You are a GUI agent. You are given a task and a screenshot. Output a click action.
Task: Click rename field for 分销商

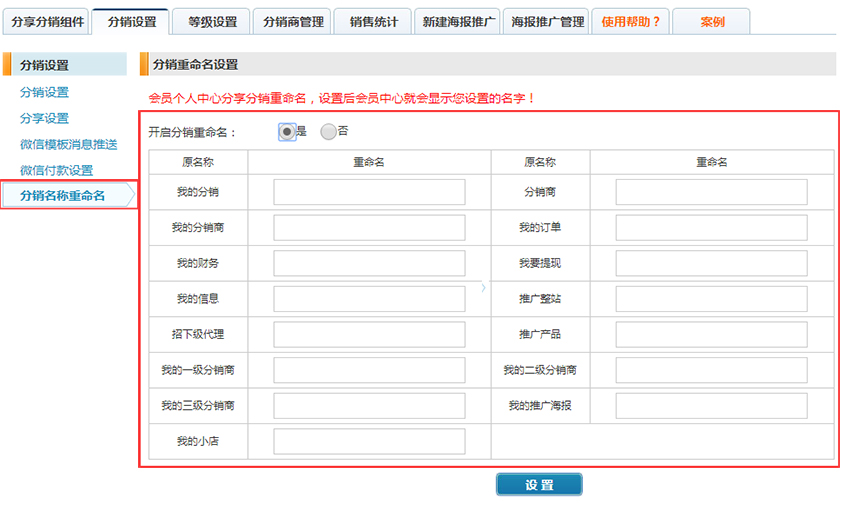(711, 192)
